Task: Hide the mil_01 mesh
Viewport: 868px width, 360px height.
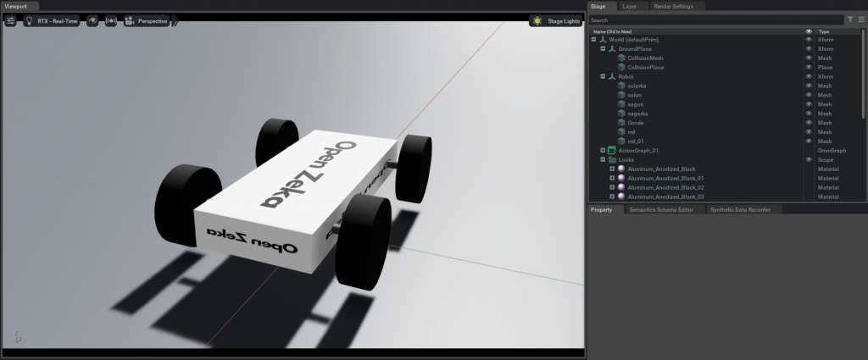Action: (809, 141)
